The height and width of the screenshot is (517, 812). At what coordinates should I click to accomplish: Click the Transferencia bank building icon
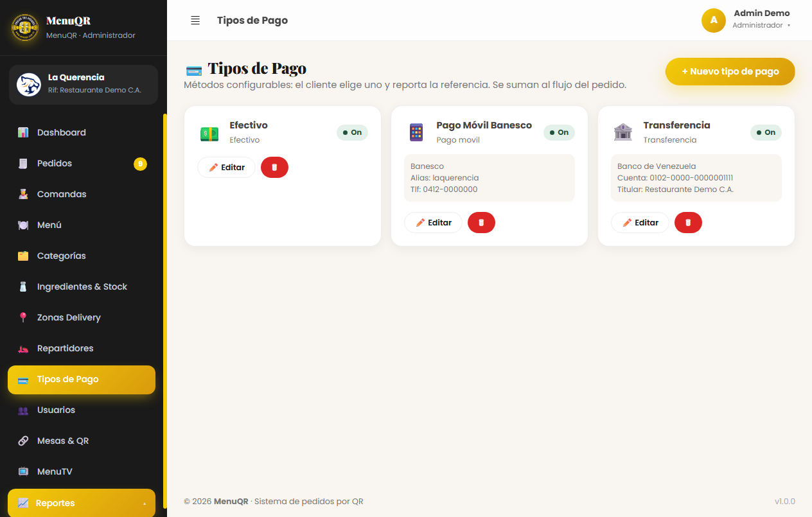[x=623, y=132]
